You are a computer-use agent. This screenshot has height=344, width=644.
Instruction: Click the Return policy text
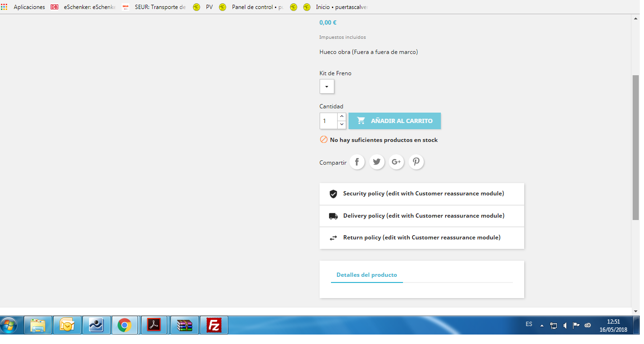[x=422, y=237]
